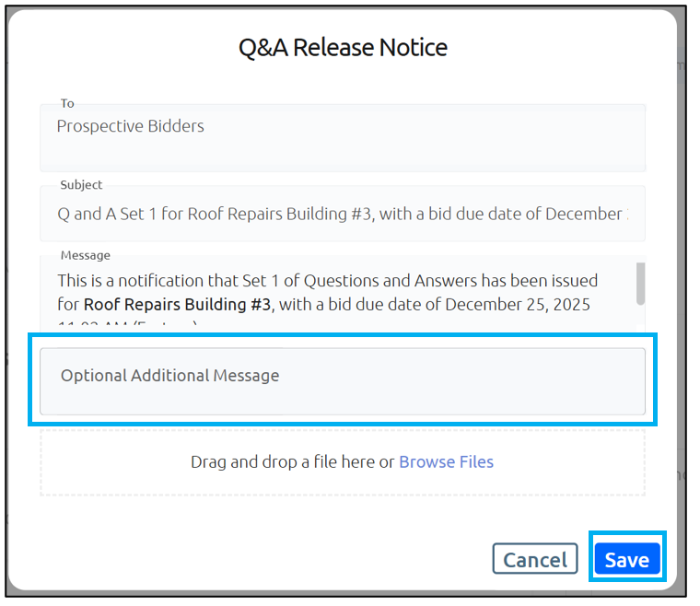This screenshot has width=700, height=606.
Task: Click the Message box scrollbar thumb
Action: pos(640,282)
